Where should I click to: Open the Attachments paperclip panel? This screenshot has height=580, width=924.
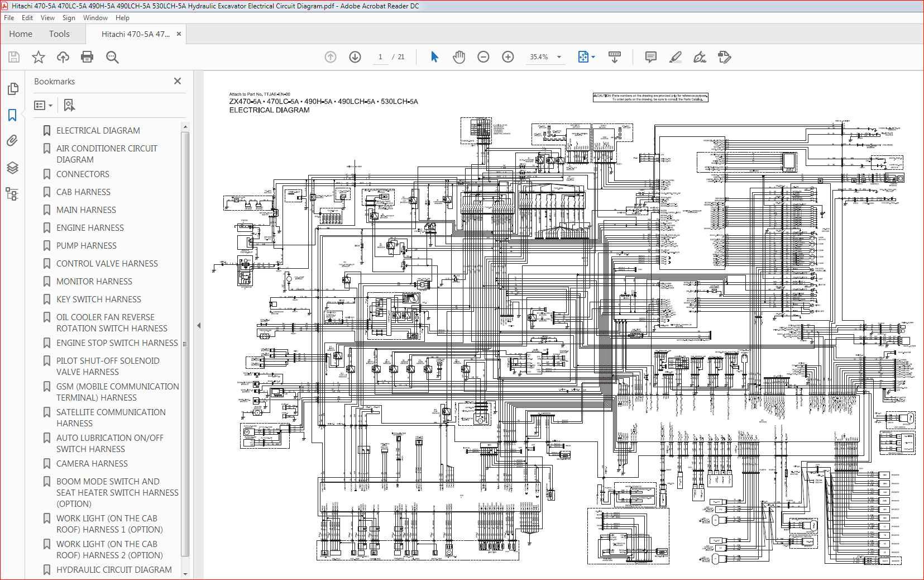[12, 141]
